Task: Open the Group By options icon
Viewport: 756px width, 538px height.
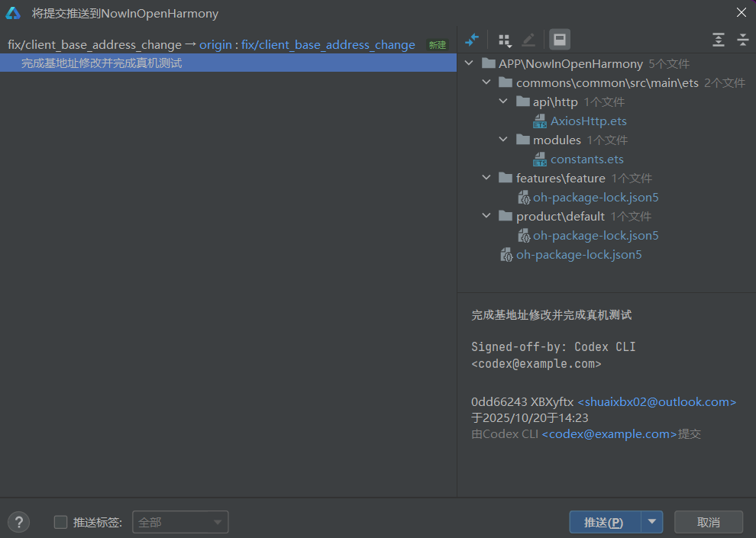Action: [505, 40]
